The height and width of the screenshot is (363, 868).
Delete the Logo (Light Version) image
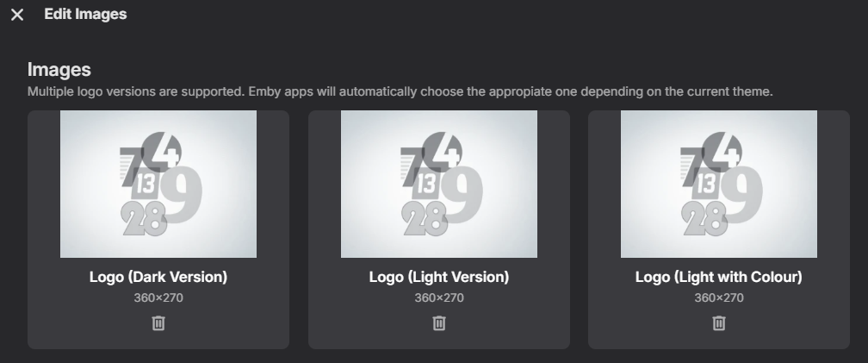coord(439,322)
